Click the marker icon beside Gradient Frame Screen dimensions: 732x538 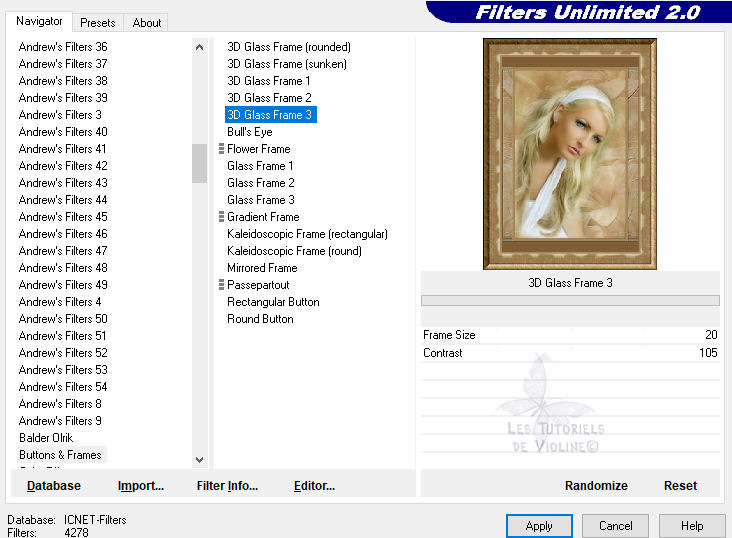coord(221,217)
